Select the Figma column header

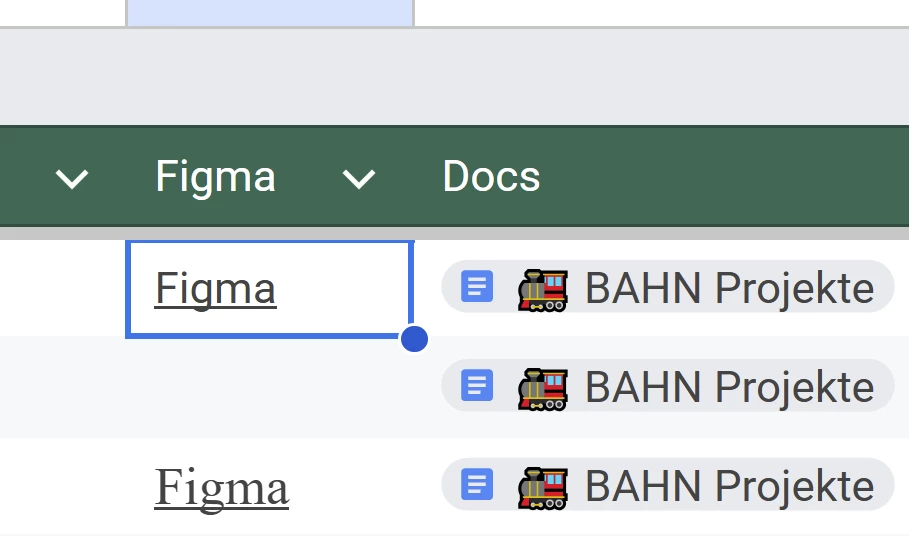[x=215, y=177]
